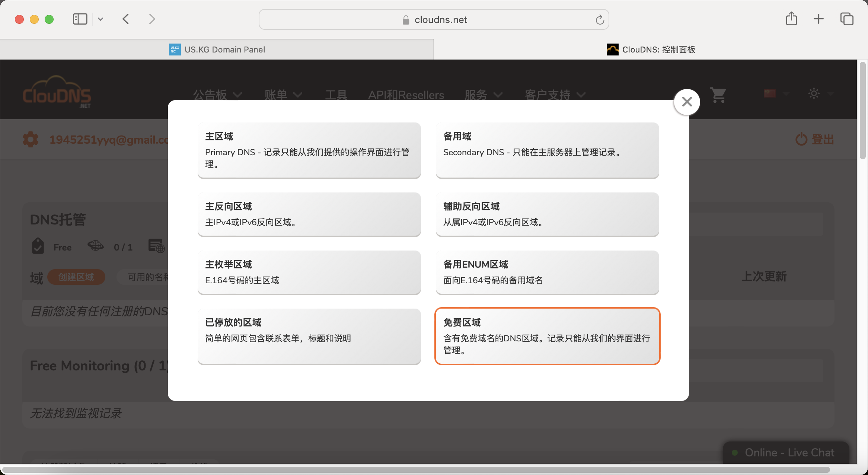Log out with the 登出 button

814,140
